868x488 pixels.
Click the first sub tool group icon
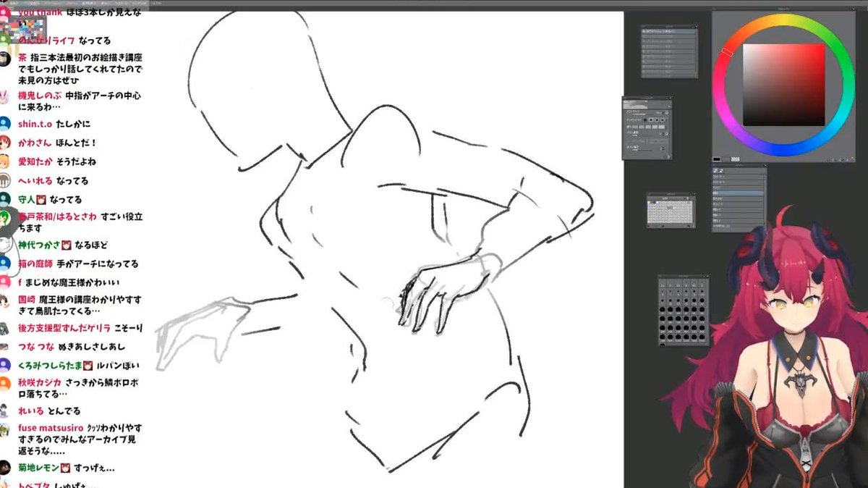[716, 171]
